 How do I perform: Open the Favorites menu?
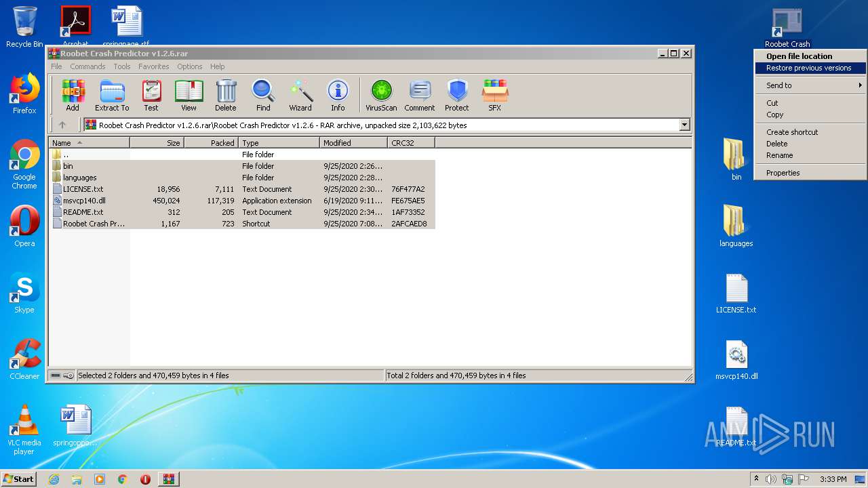(154, 66)
